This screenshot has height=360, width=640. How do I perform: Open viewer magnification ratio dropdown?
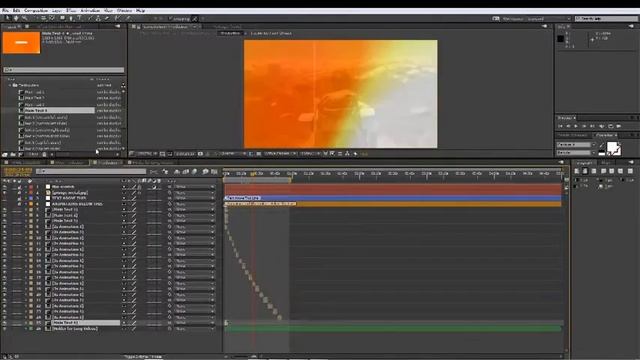[146, 154]
